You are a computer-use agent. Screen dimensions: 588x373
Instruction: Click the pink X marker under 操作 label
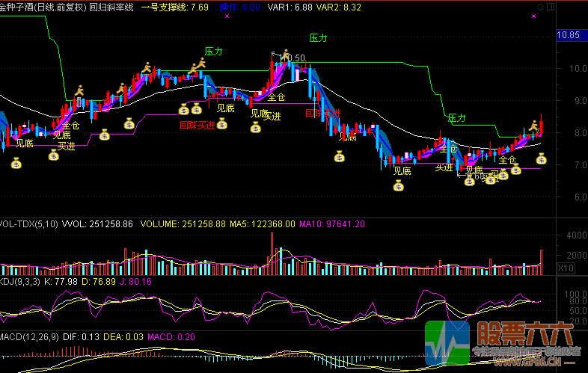point(226,16)
